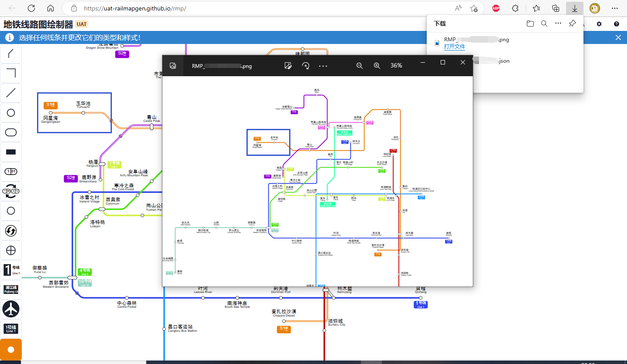Image resolution: width=627 pixels, height=364 pixels.
Task: Add the black rounded '1号线 Line 1' badge tool
Action: [x=11, y=329]
